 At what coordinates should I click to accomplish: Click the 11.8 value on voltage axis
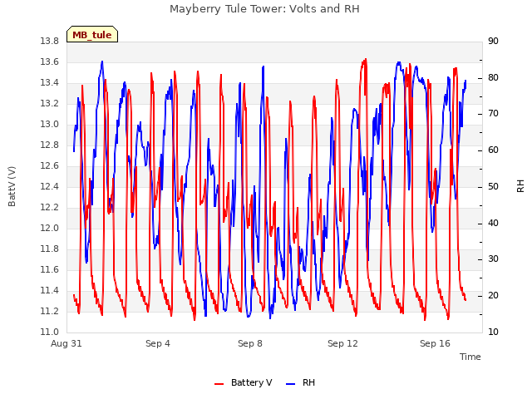pyautogui.click(x=50, y=249)
